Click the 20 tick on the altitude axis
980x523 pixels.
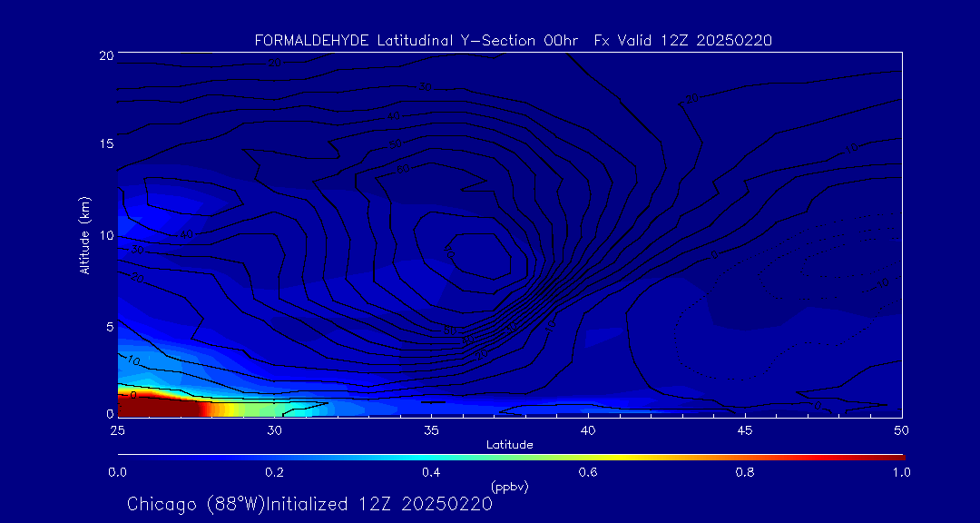105,54
